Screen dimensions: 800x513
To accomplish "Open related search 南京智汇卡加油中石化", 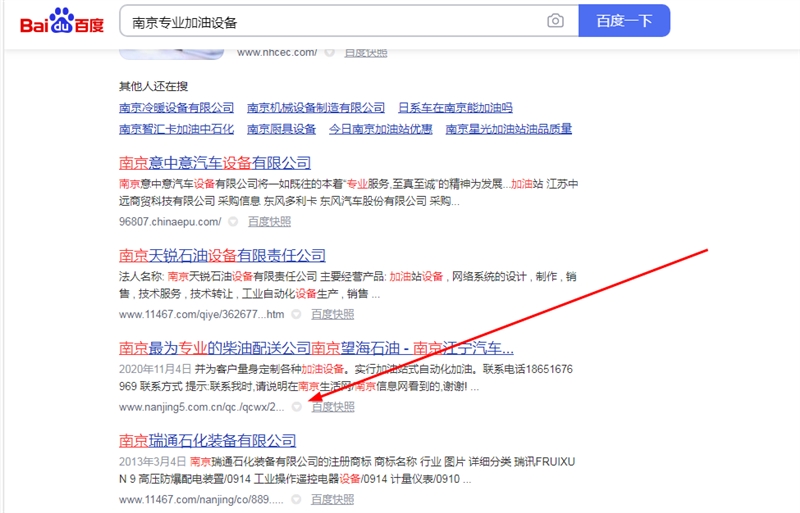I will [176, 129].
